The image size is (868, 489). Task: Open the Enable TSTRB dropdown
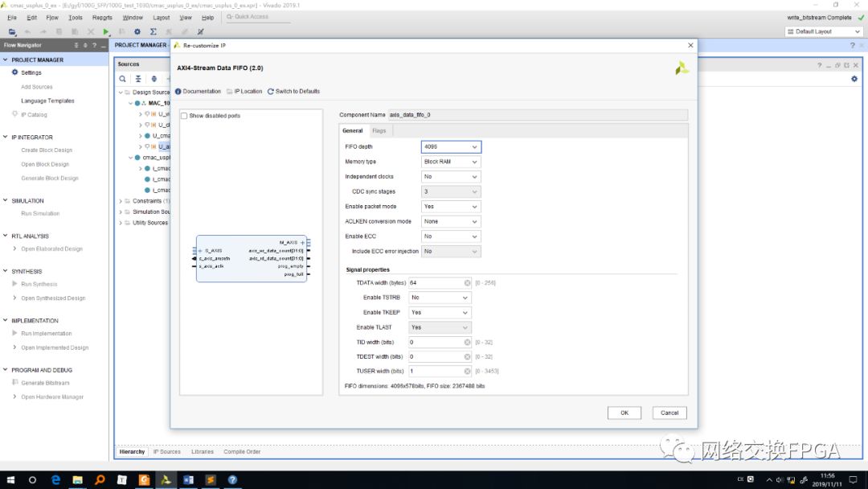[440, 298]
